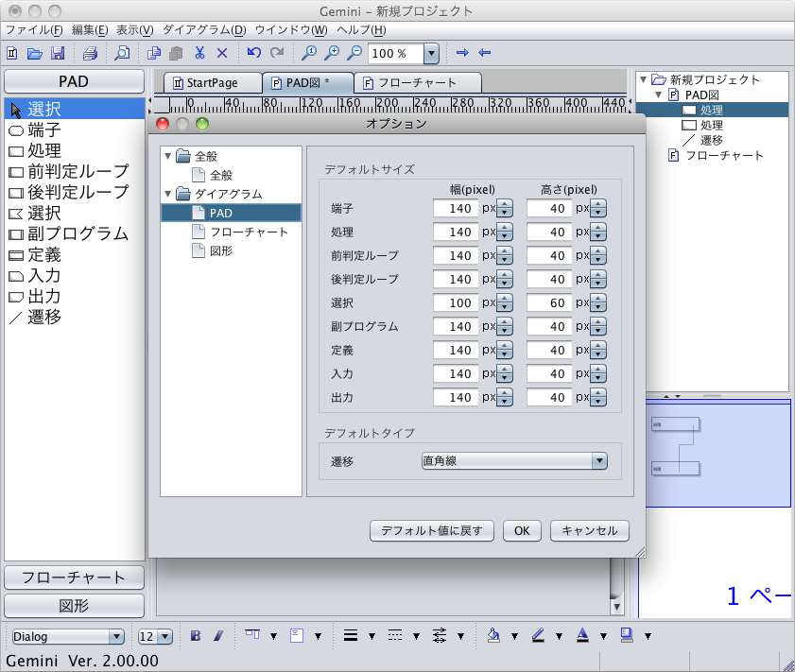This screenshot has width=795, height=672.
Task: Pick the arrow-cursor 選択 tool in the PAD palette
Action: (75, 109)
